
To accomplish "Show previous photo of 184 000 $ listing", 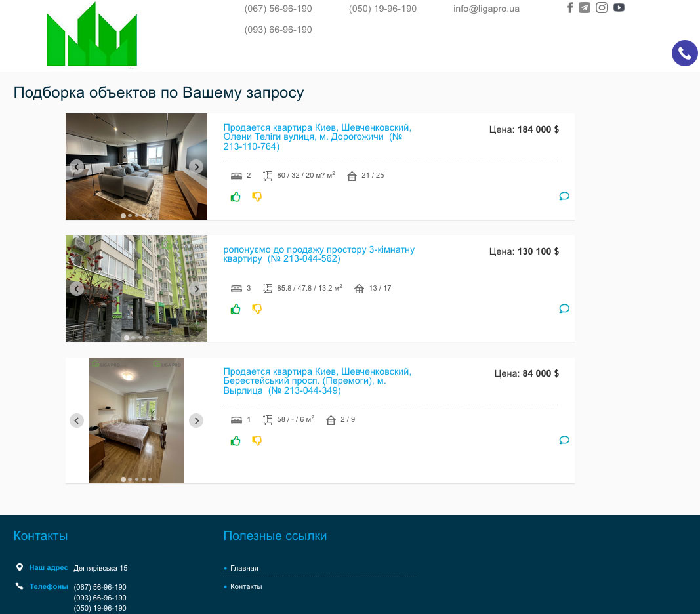I will pos(77,167).
